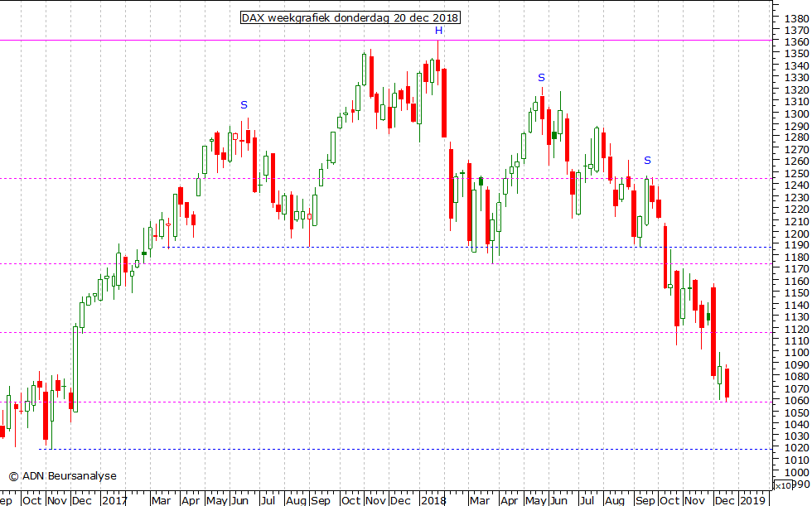Viewport: 812px width, 506px height.
Task: Select the 1360 price axis value
Action: coord(796,42)
